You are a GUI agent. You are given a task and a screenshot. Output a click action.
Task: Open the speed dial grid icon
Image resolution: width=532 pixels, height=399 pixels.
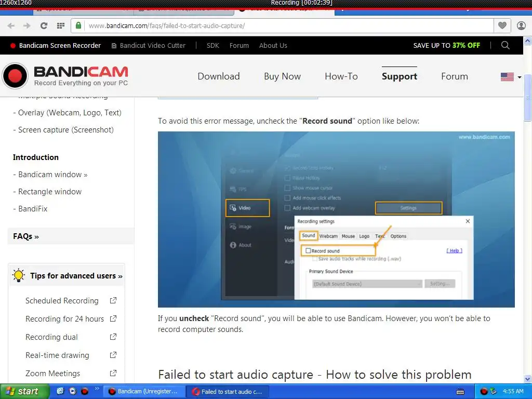pos(61,26)
